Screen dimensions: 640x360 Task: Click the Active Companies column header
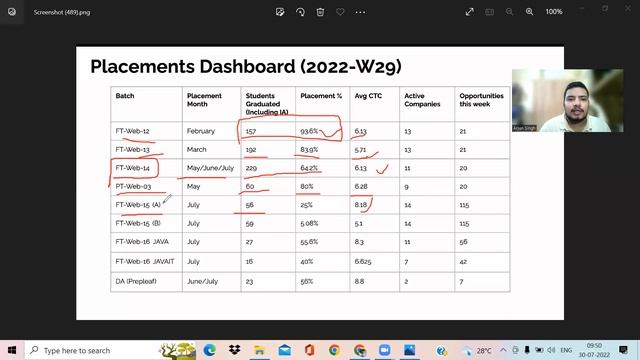tap(422, 100)
